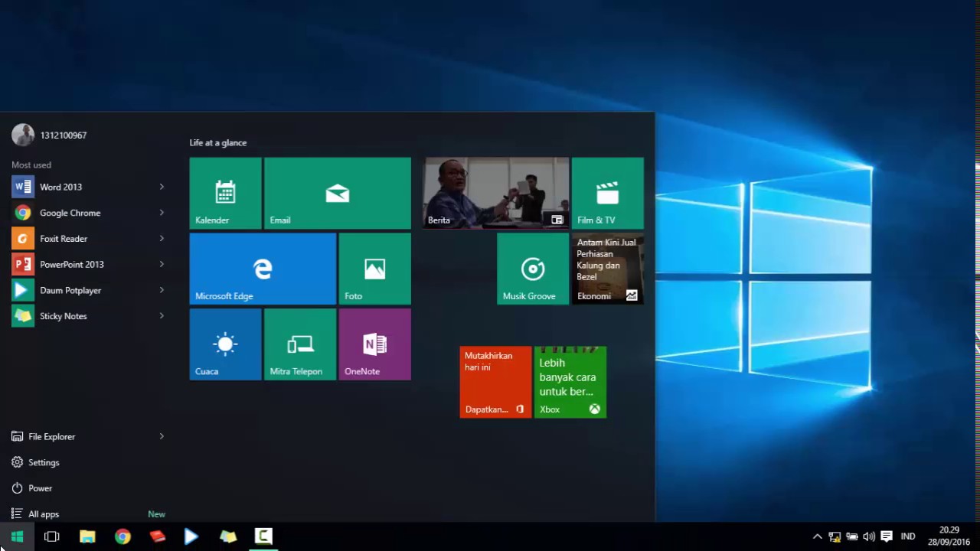The image size is (980, 551).
Task: Open the Dapatkan Office tile
Action: (495, 382)
